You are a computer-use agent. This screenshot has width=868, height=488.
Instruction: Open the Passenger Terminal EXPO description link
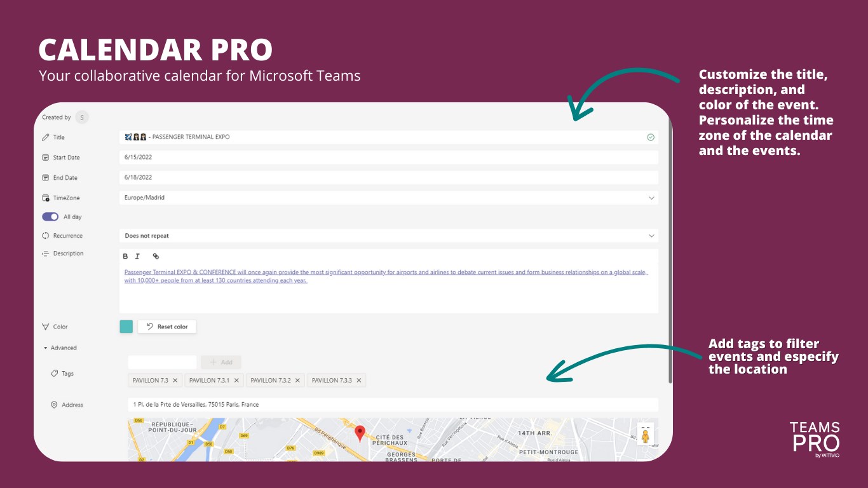(386, 276)
